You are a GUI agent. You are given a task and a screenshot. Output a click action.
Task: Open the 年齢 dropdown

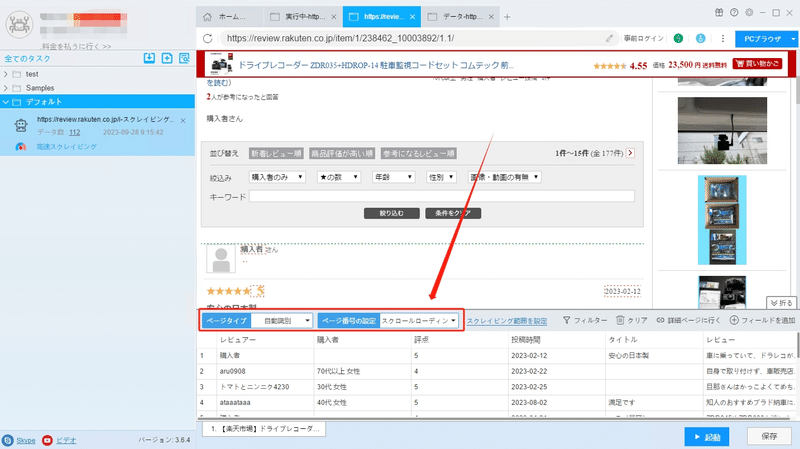393,177
